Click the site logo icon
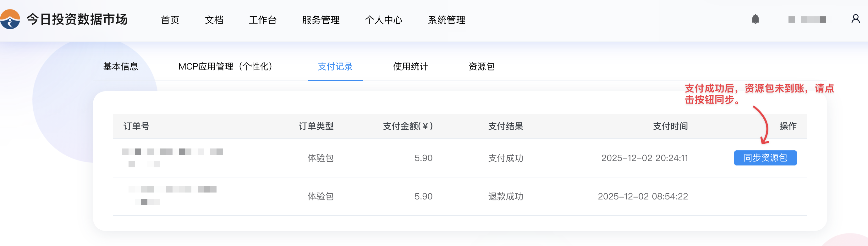This screenshot has width=868, height=246. tap(10, 19)
